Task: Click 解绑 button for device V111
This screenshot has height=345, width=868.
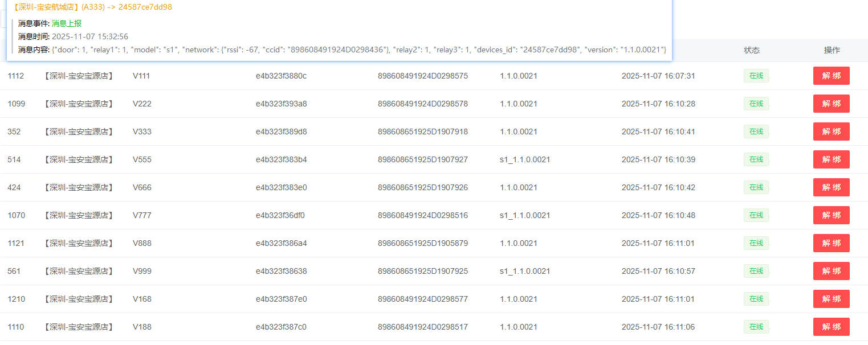Action: (x=831, y=76)
